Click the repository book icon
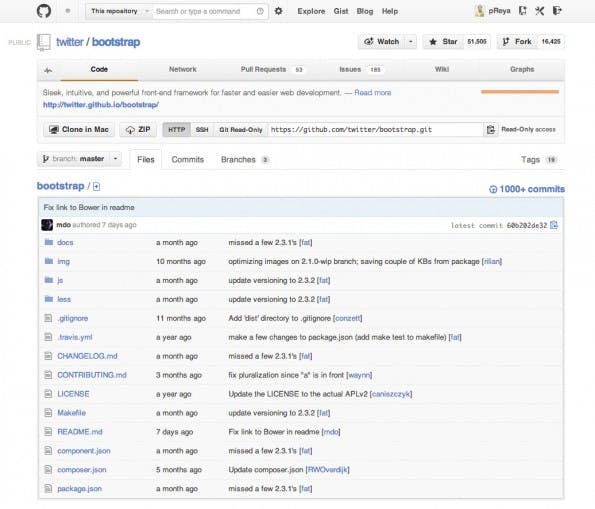The width and height of the screenshot is (595, 509). [44, 42]
